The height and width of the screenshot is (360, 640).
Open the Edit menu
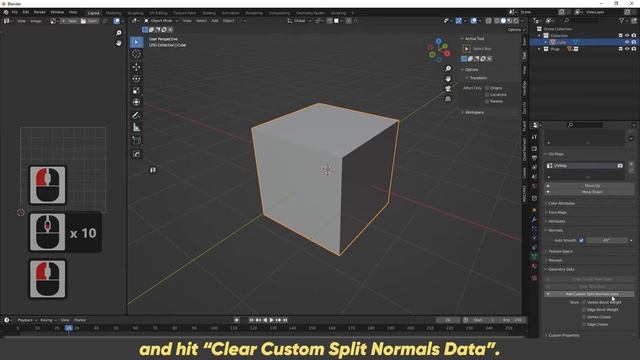coord(26,12)
